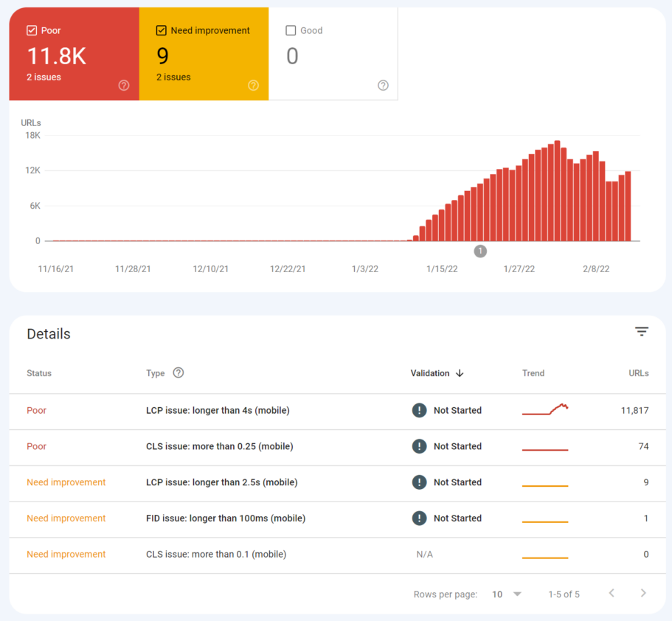Screen dimensions: 672x621
Task: Expand chart annotation marker labeled 1
Action: point(480,251)
